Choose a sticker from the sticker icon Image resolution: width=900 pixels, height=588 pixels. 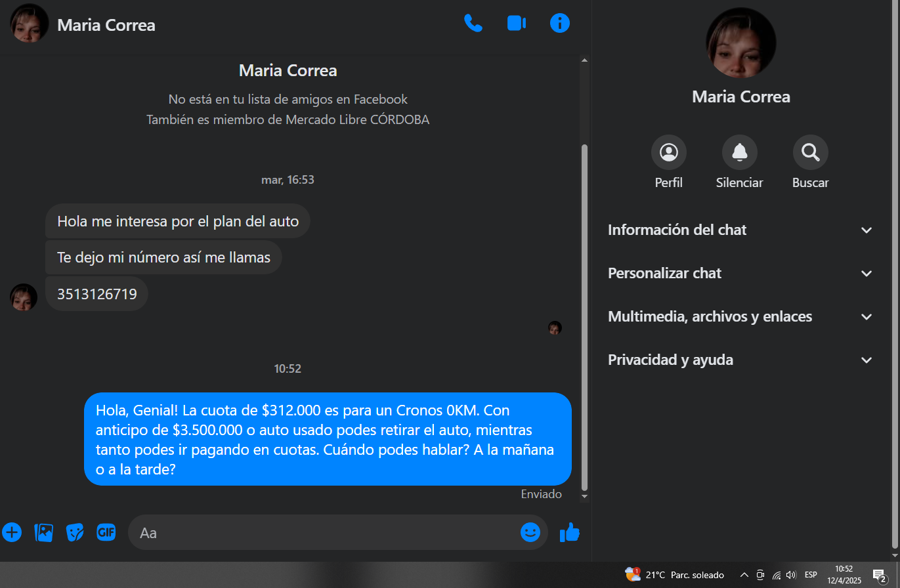75,532
